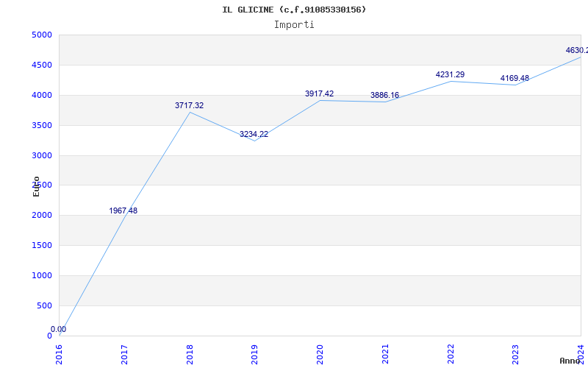Click the x-axis year label 2023
The image size is (588, 368).
[x=516, y=354]
